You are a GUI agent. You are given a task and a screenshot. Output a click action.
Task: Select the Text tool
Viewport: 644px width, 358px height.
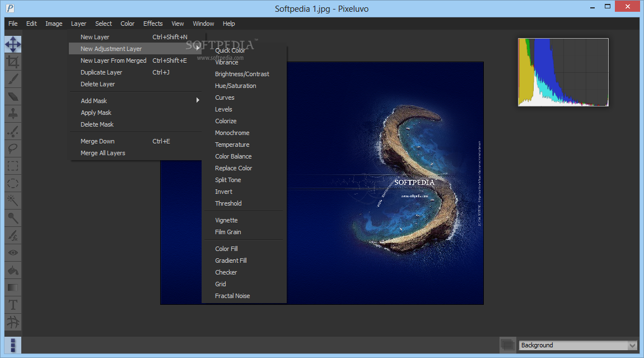[x=13, y=305]
